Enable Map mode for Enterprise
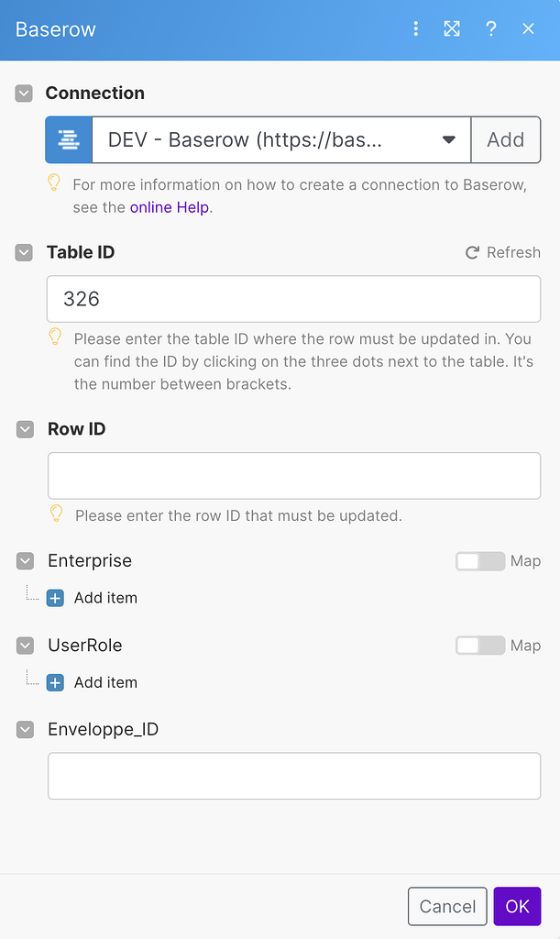 pos(479,560)
